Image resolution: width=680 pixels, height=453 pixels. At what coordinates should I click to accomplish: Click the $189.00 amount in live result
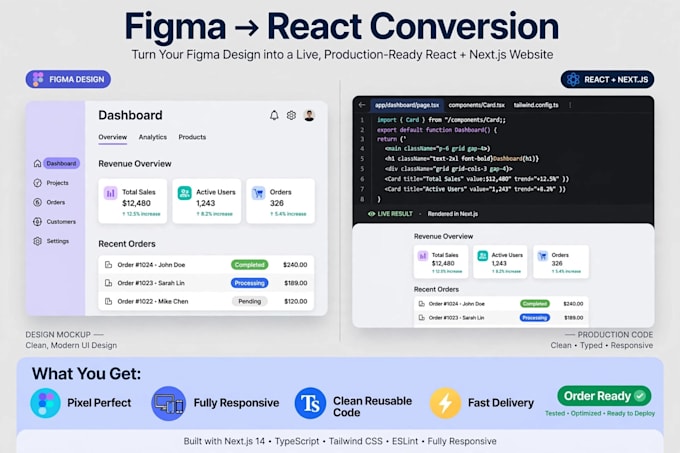[573, 318]
